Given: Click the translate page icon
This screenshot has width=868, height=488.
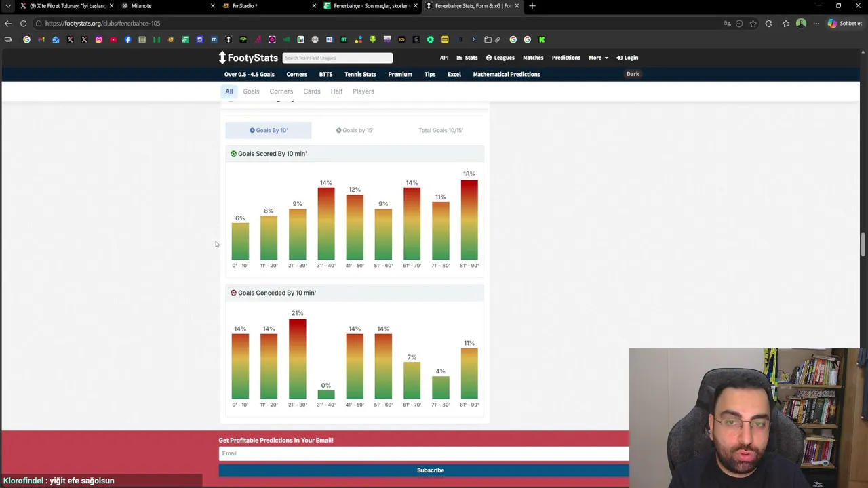Looking at the screenshot, I should click(x=727, y=24).
